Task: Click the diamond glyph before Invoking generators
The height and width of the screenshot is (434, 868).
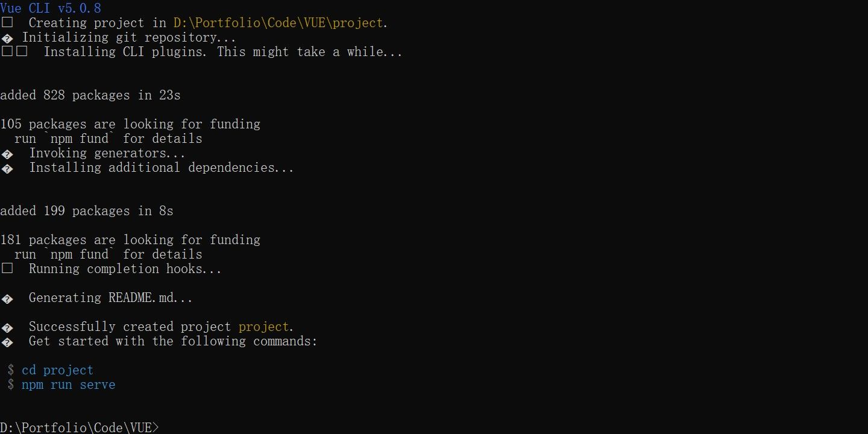Action: tap(7, 154)
